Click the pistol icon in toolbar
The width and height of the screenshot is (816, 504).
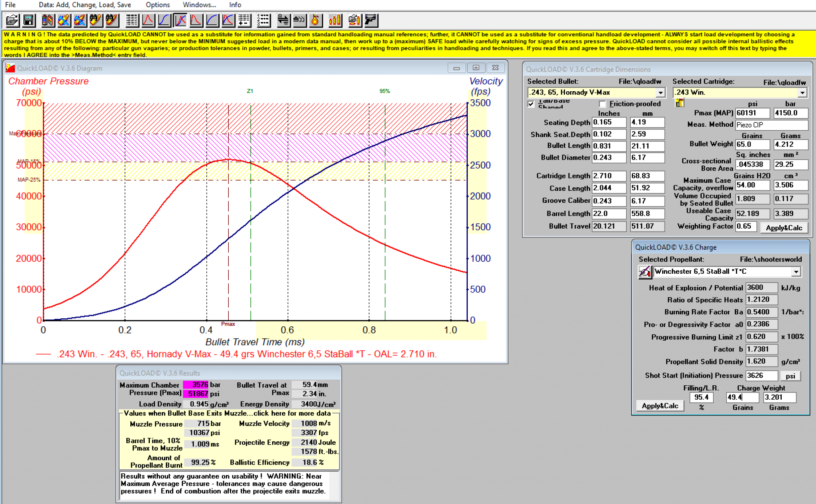pos(371,20)
